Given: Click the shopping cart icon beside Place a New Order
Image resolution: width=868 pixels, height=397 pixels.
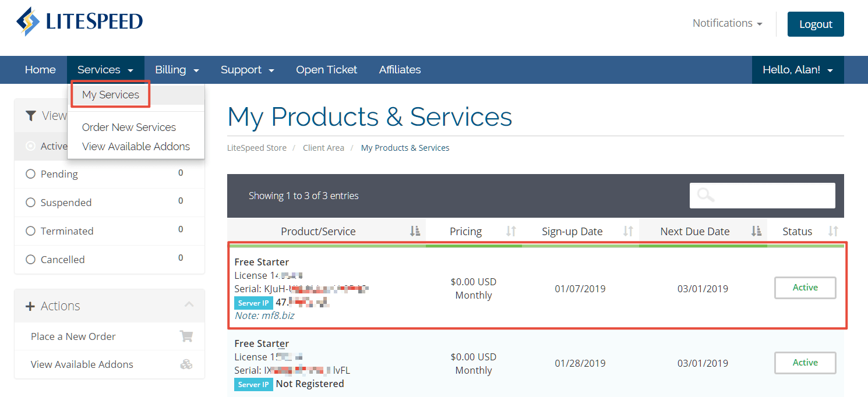Looking at the screenshot, I should 186,336.
